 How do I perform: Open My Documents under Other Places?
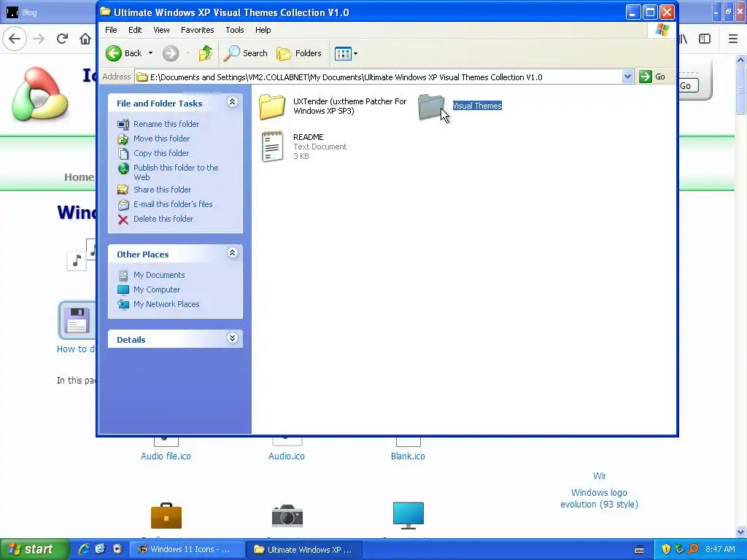[158, 275]
